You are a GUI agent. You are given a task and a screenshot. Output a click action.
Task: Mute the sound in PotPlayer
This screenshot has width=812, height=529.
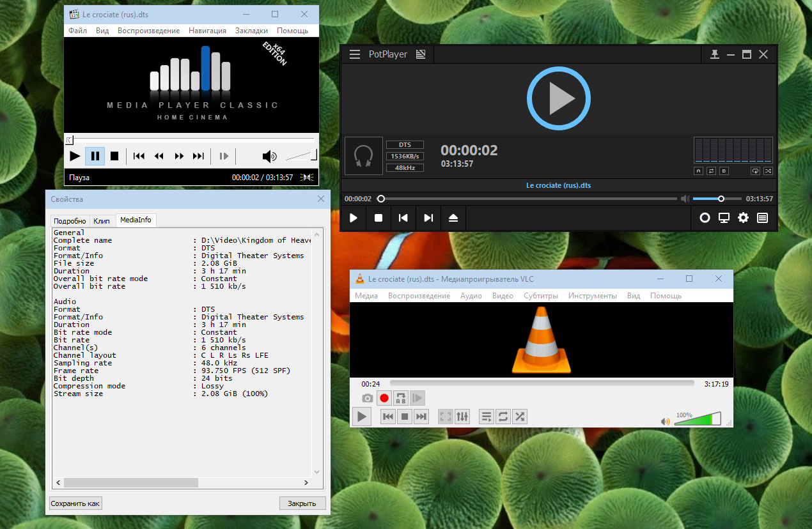(x=685, y=199)
